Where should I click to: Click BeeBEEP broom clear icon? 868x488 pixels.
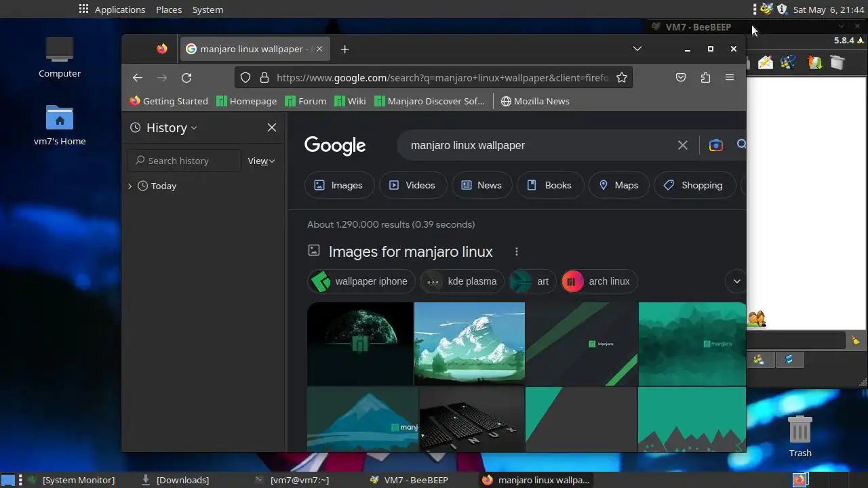pos(856,341)
